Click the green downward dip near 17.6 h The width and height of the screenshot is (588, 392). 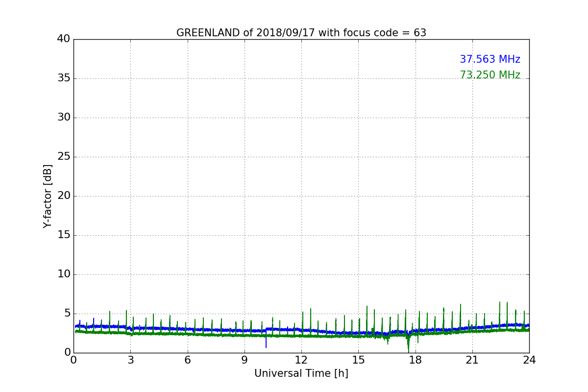408,344
